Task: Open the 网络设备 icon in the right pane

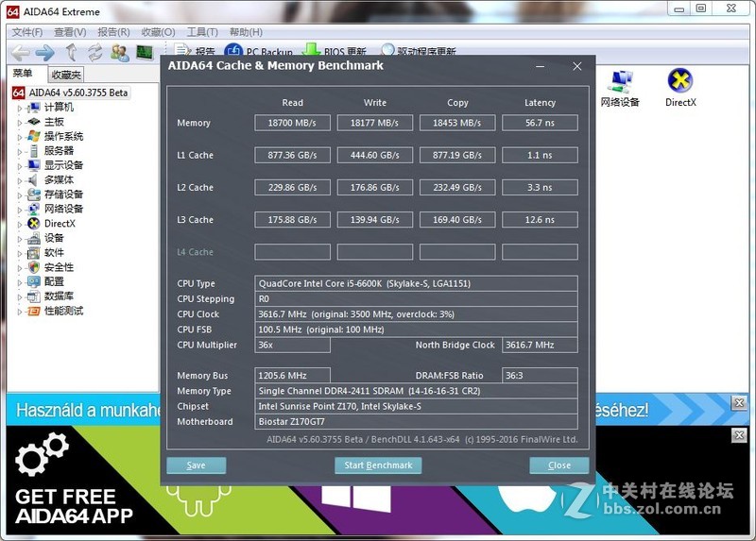Action: [x=620, y=88]
